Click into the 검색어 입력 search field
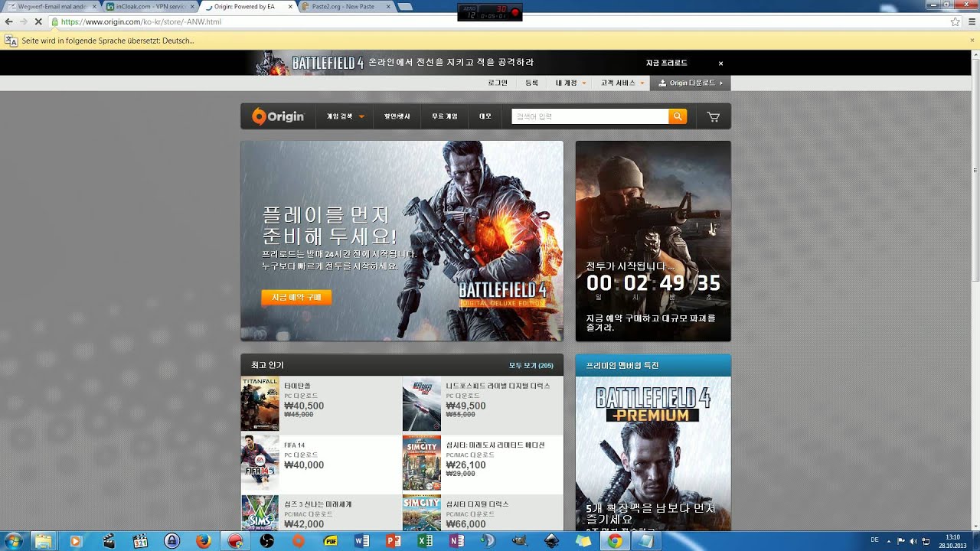Image resolution: width=980 pixels, height=551 pixels. (x=590, y=116)
